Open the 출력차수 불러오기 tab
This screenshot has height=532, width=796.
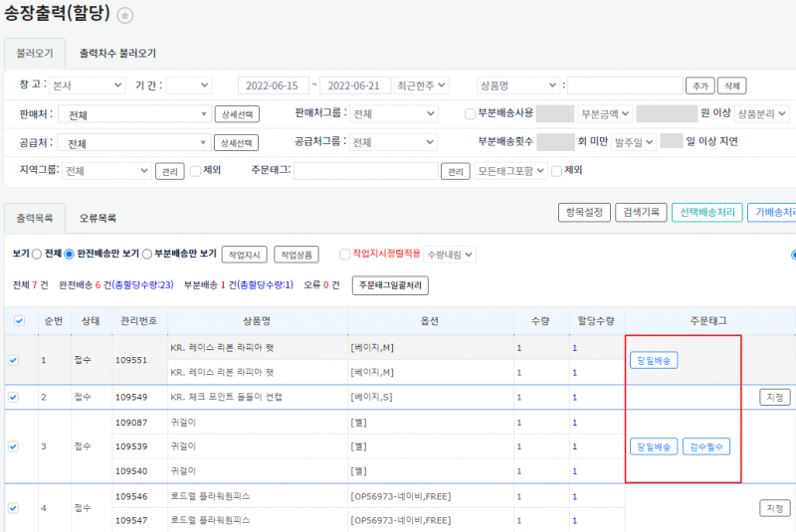117,54
